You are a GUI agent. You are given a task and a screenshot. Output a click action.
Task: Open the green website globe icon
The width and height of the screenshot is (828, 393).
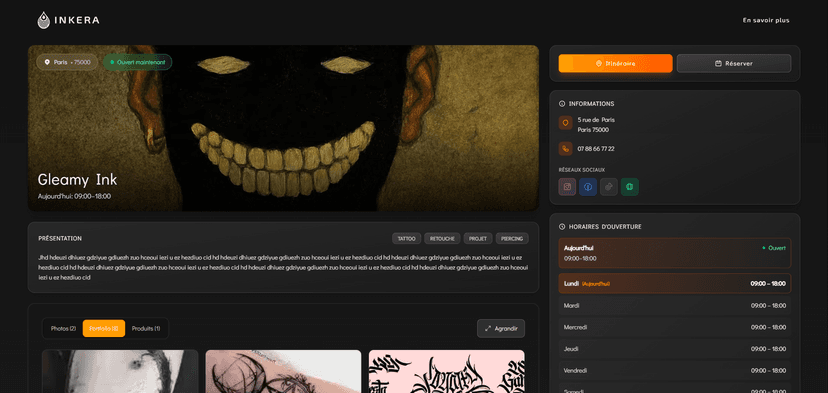[x=629, y=187]
